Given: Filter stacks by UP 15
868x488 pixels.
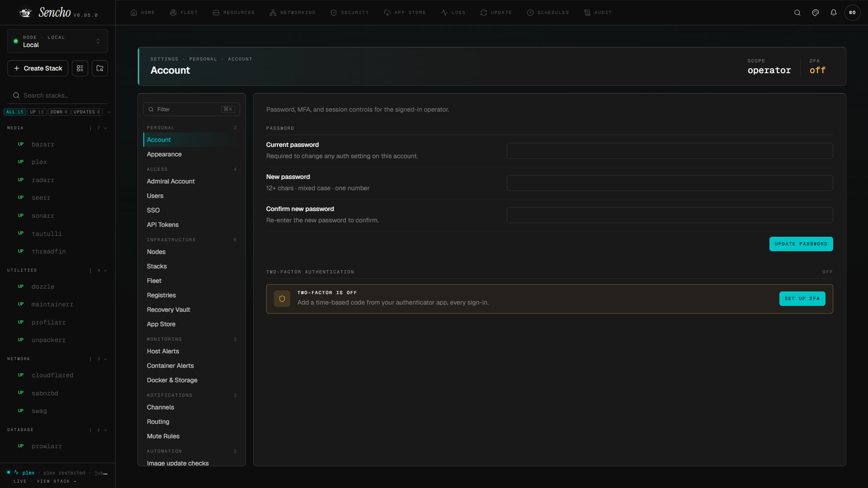Looking at the screenshot, I should (x=37, y=112).
